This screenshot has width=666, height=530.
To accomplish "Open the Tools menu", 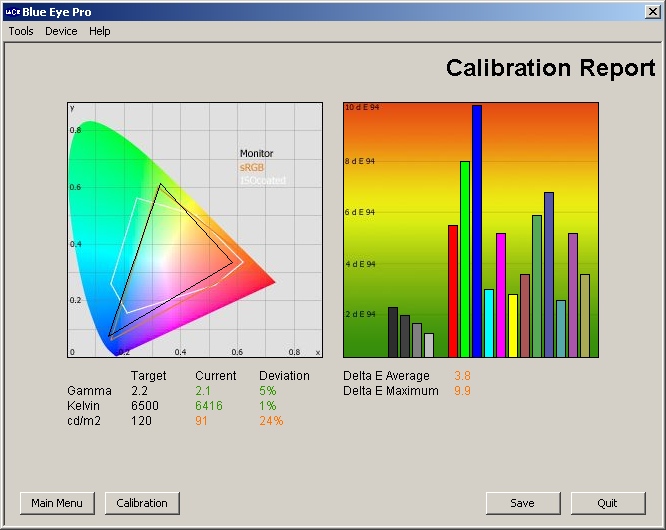I will tap(21, 31).
